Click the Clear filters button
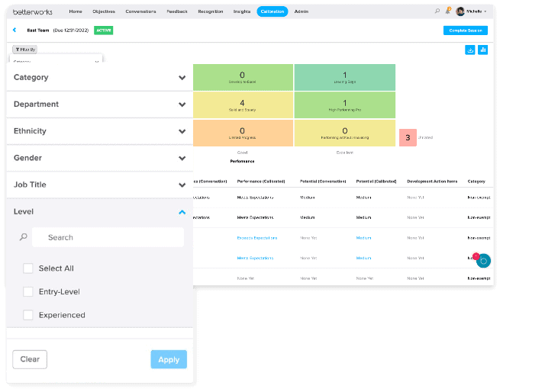558x392 pixels. coord(30,359)
